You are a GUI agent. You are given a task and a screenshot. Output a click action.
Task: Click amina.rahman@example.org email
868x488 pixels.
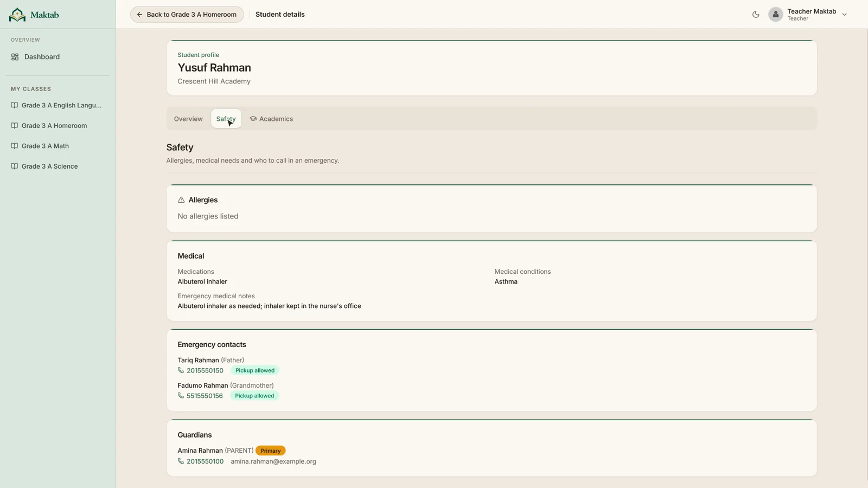[x=273, y=461]
